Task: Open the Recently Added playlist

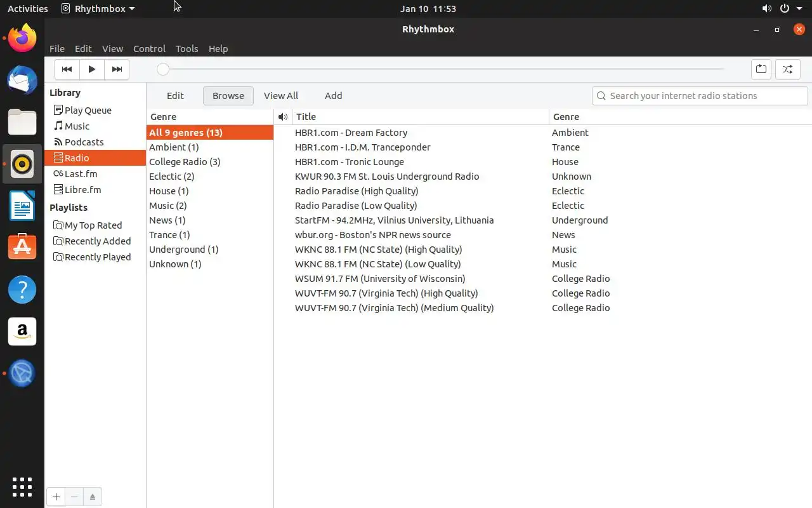Action: coord(95,241)
